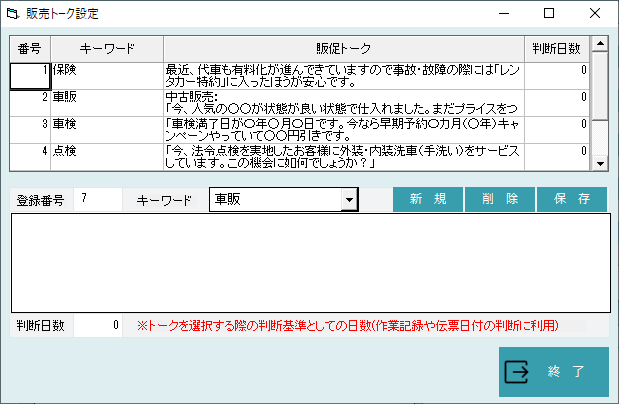The width and height of the screenshot is (619, 404).
Task: Click the talk text starting 最近、代車も有料化
Action: tap(344, 76)
